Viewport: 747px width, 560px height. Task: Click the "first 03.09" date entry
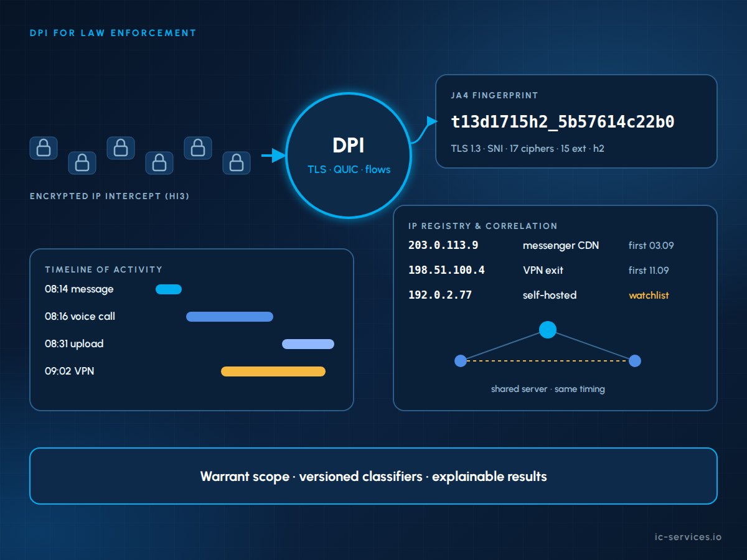tap(651, 246)
